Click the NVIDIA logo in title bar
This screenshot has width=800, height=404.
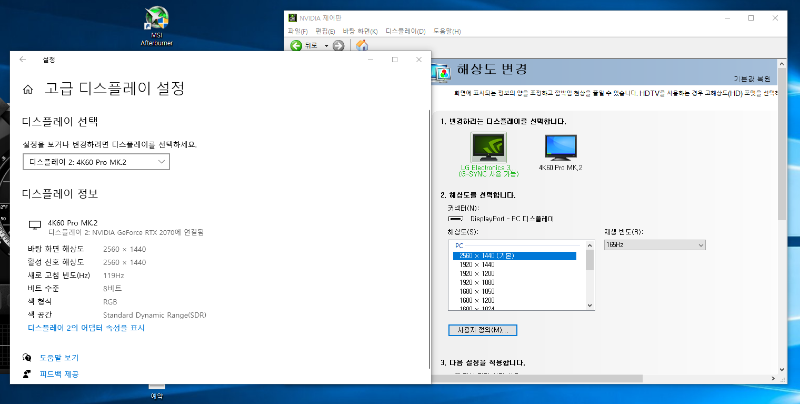click(x=292, y=18)
